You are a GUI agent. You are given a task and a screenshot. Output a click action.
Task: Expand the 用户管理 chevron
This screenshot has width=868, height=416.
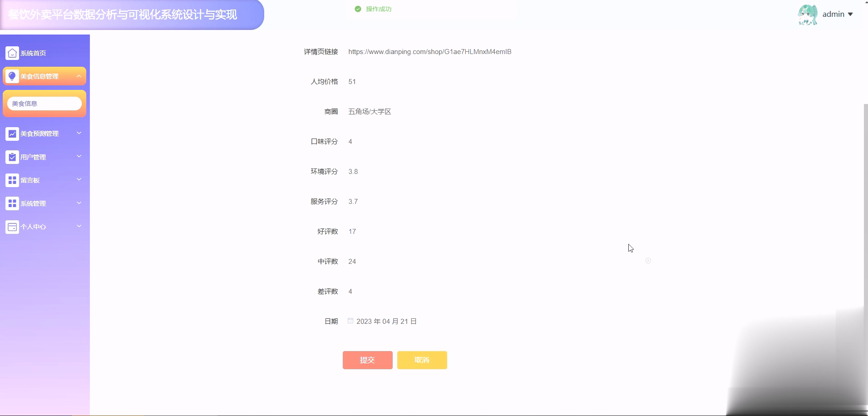pyautogui.click(x=79, y=156)
